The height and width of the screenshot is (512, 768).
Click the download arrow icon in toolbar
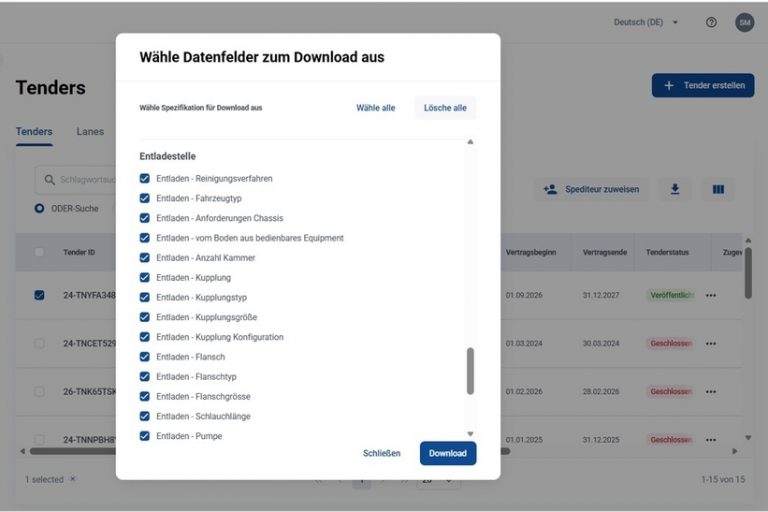coord(675,189)
